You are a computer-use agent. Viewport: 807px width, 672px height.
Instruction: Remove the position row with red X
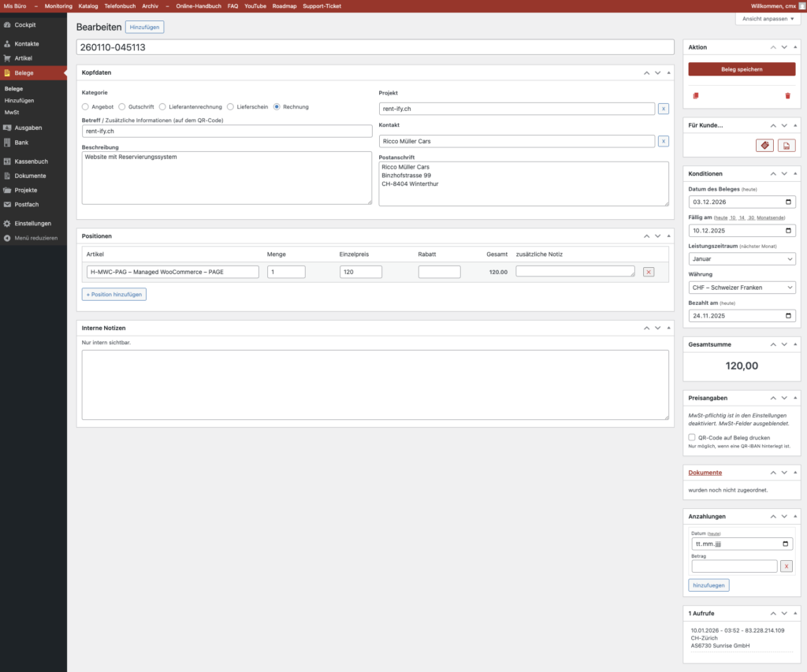[649, 272]
